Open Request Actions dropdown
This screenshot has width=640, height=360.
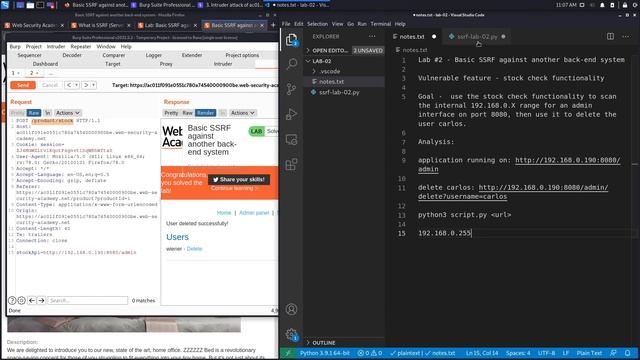(x=68, y=113)
